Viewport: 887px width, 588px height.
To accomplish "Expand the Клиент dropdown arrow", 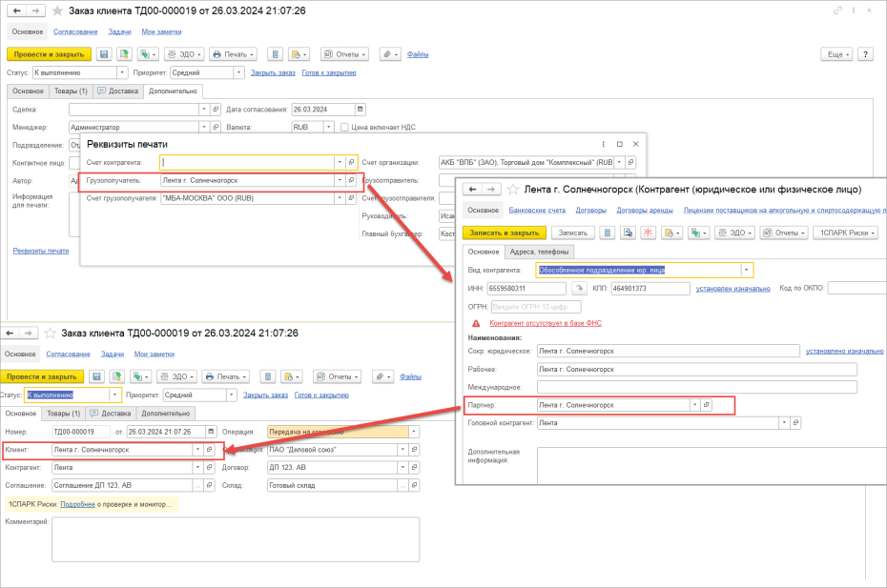I will pyautogui.click(x=198, y=450).
